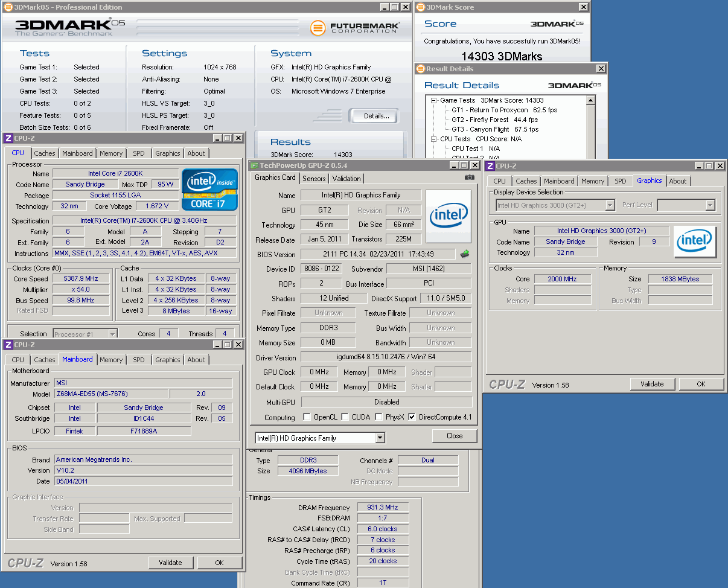Click the Memory Size 1838 MBytes value

(x=680, y=279)
